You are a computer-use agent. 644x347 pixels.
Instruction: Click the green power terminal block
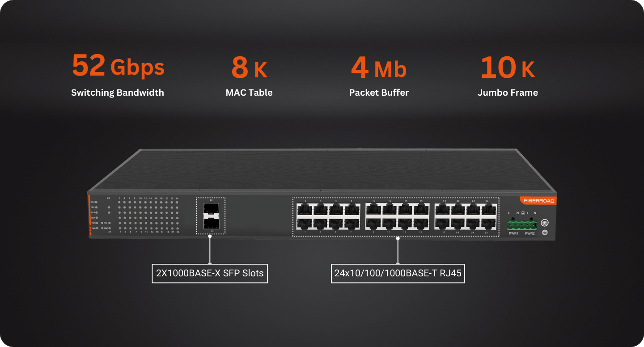[522, 224]
